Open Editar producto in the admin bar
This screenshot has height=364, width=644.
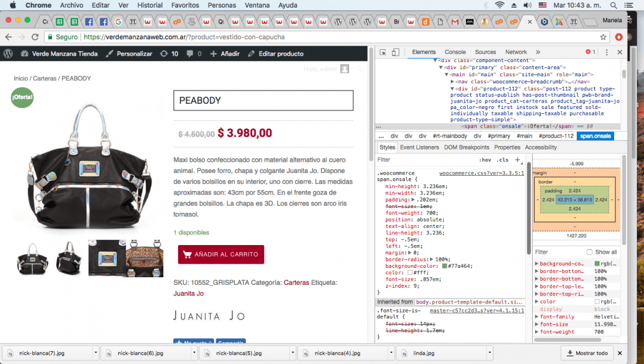tap(276, 54)
